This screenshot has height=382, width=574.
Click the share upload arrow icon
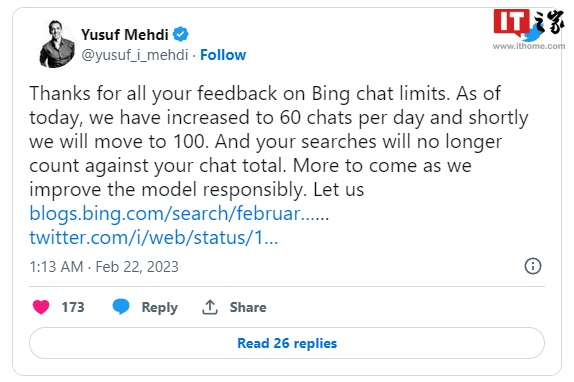point(210,307)
